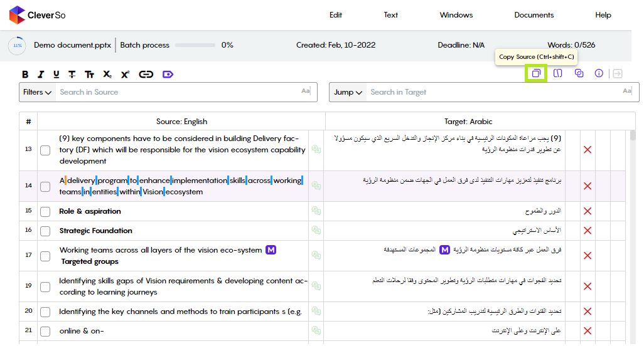
Task: Tick the checkbox for segment 13
Action: point(45,150)
